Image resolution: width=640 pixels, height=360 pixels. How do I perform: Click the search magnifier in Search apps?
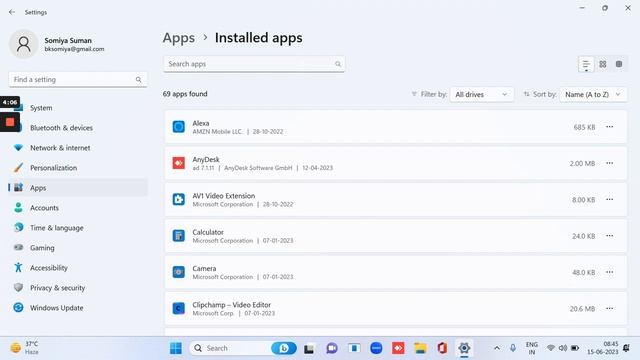pyautogui.click(x=338, y=64)
